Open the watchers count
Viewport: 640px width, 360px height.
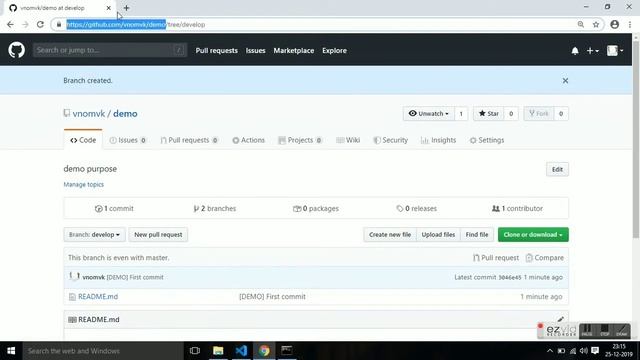(x=461, y=113)
